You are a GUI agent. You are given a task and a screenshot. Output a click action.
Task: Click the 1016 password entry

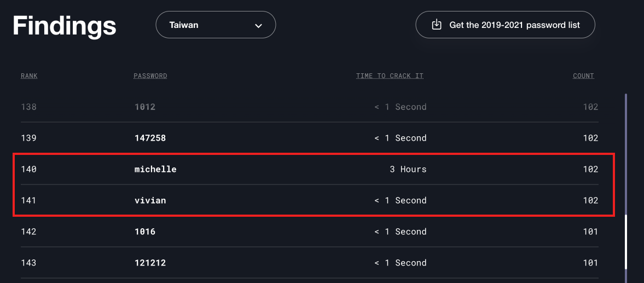[145, 232]
